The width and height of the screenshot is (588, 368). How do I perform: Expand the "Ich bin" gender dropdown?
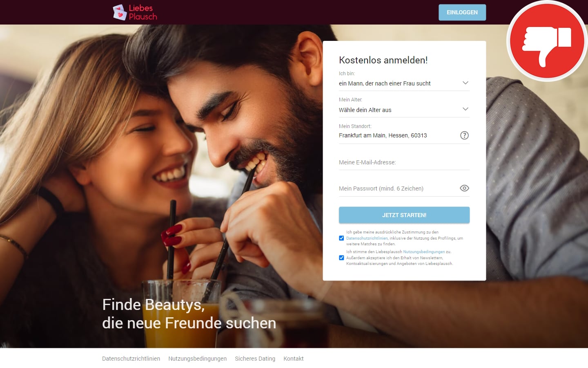click(x=404, y=83)
